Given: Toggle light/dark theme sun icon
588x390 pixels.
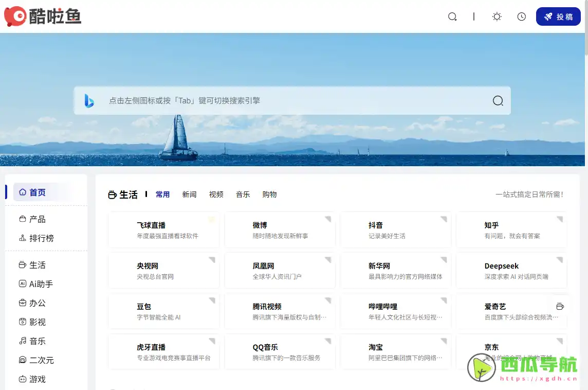Looking at the screenshot, I should point(497,16).
